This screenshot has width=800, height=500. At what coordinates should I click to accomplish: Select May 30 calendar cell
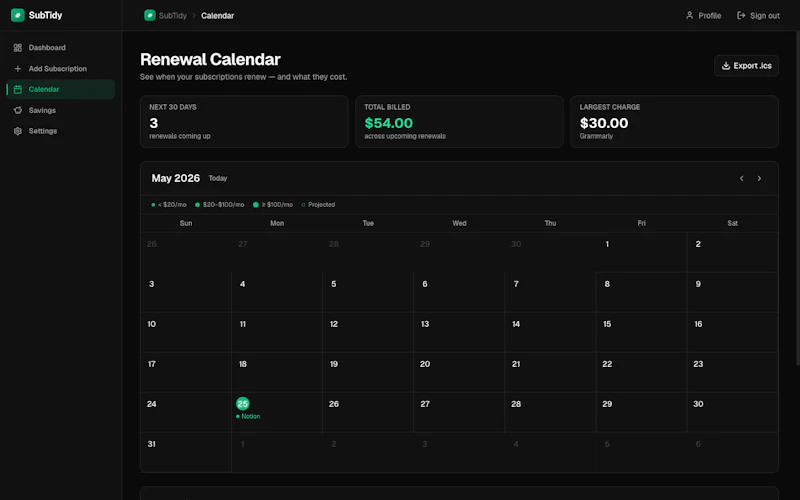(x=733, y=412)
